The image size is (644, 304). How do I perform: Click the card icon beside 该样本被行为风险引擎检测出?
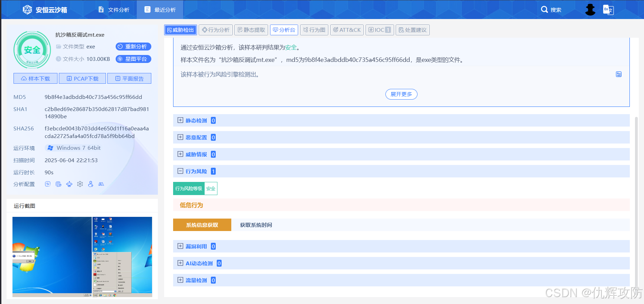point(619,74)
